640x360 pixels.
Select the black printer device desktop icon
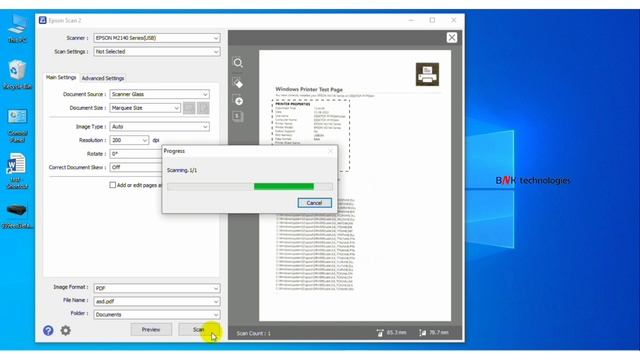[x=17, y=217]
